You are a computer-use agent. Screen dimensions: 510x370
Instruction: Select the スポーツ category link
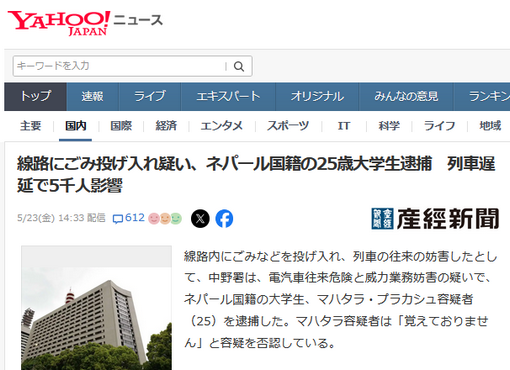click(288, 126)
